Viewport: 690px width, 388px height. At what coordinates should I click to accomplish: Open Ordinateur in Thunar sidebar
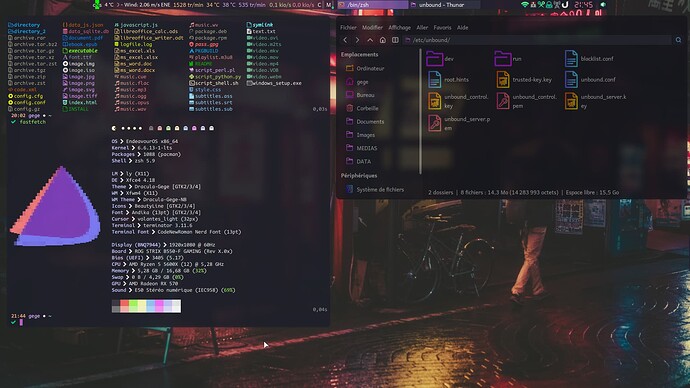[x=365, y=69]
